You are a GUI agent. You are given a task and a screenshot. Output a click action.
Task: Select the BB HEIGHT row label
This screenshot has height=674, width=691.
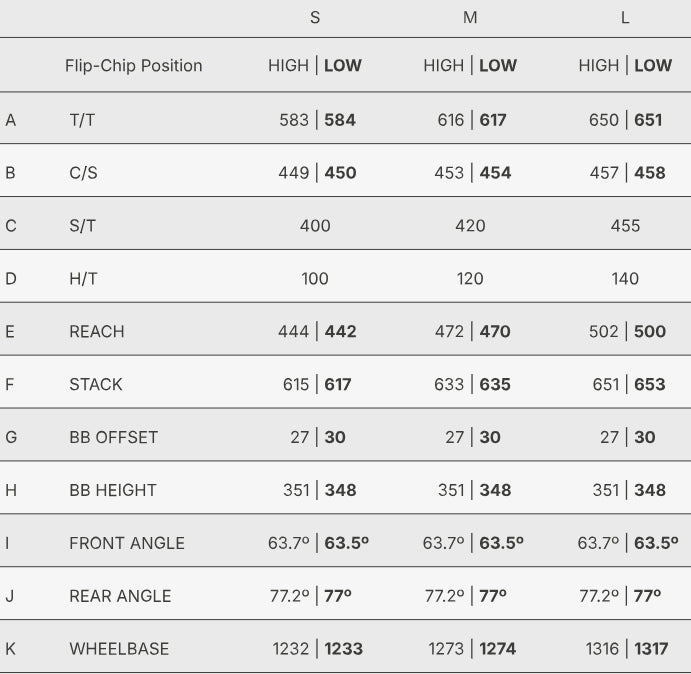click(x=112, y=491)
